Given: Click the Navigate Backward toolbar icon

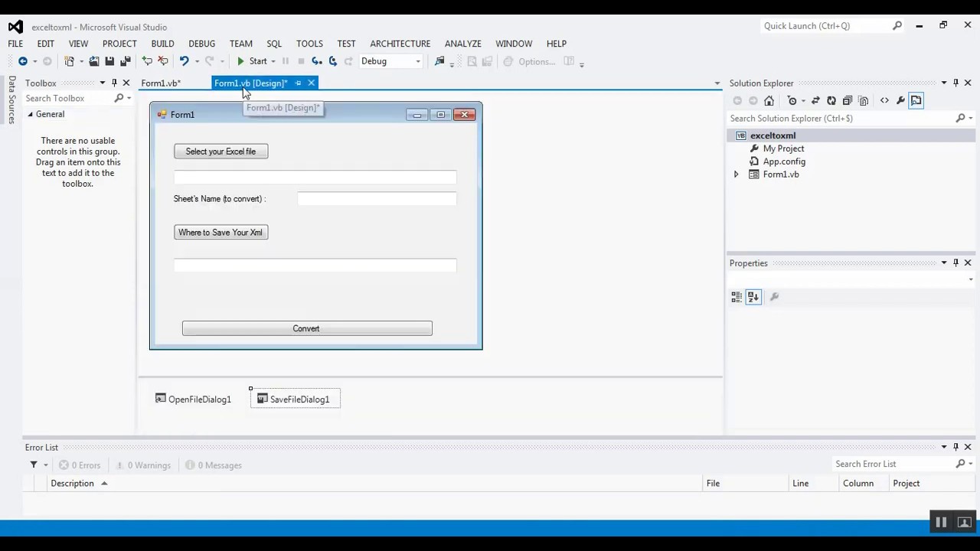Looking at the screenshot, I should click(x=23, y=61).
